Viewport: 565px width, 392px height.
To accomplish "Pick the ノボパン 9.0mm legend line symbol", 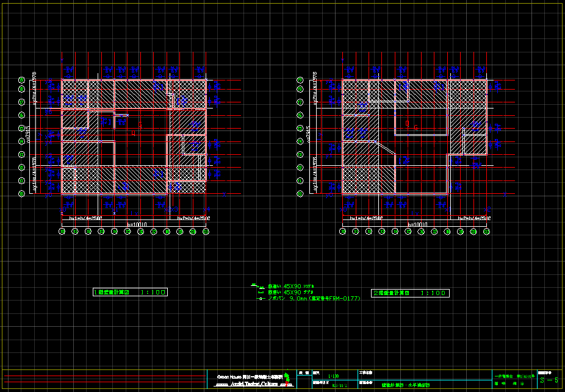I will click(259, 299).
